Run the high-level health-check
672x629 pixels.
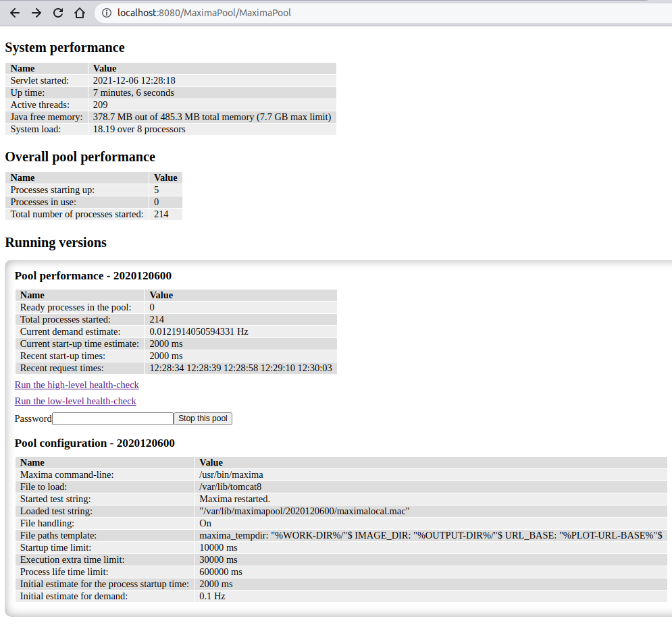[x=76, y=385]
